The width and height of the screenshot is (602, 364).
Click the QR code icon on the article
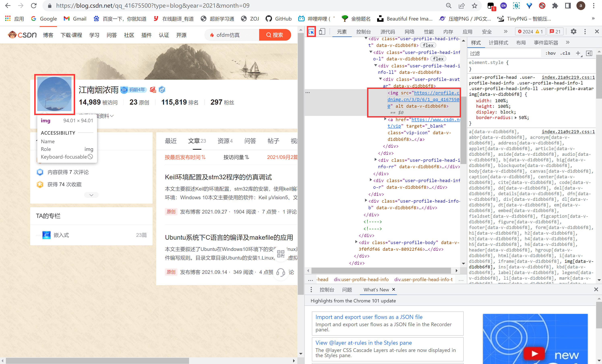[281, 254]
